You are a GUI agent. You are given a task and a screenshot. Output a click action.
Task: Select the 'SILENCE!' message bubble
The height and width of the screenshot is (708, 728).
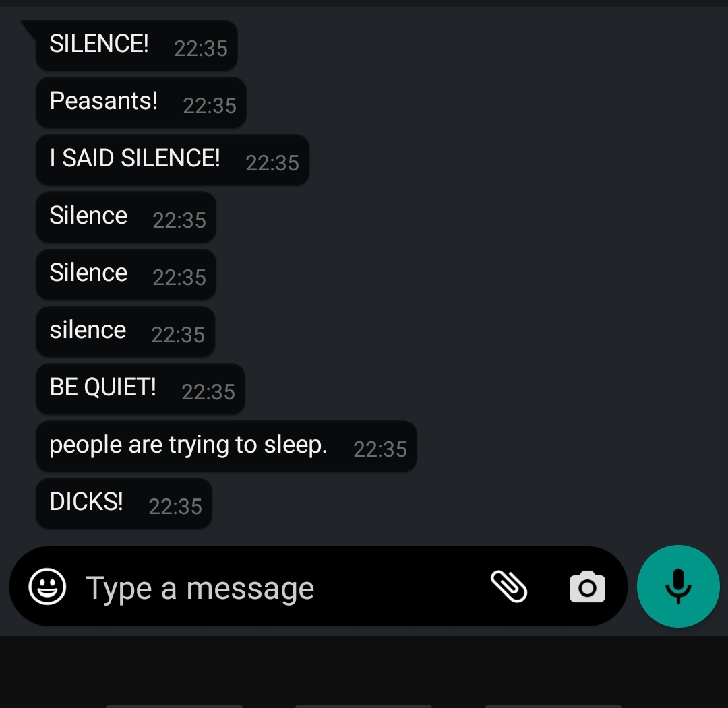click(x=136, y=45)
